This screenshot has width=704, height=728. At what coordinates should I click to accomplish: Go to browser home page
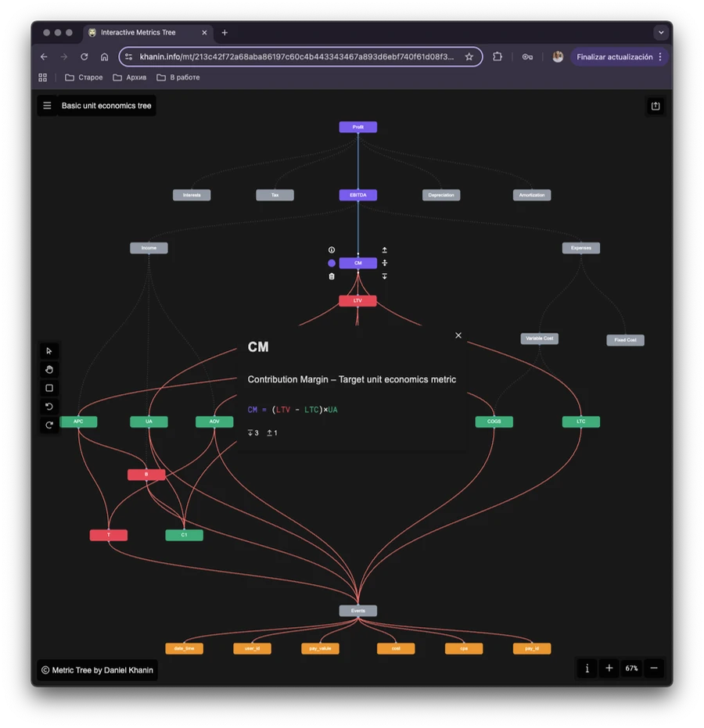coord(105,56)
